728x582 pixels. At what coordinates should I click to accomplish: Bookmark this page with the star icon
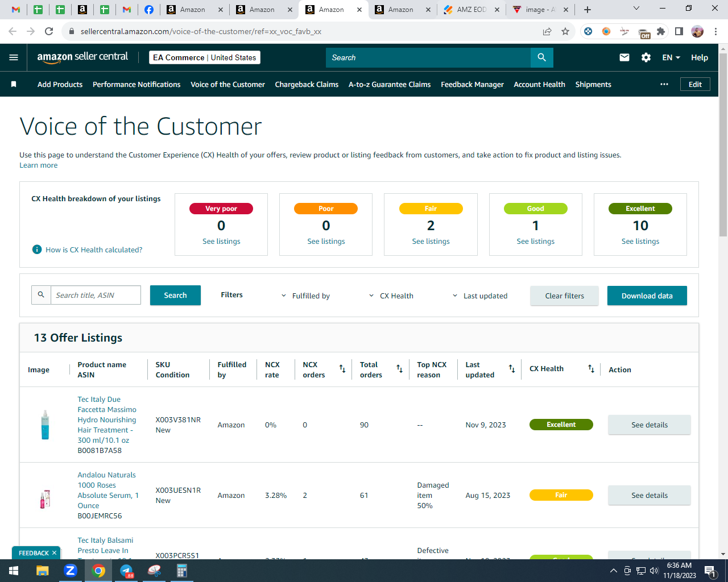tap(565, 31)
